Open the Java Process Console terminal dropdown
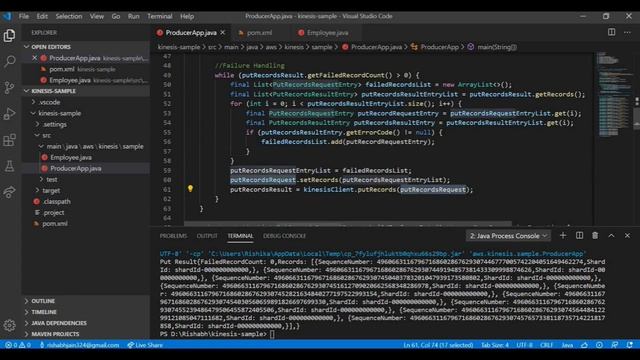This screenshot has height=360, width=640. (x=508, y=236)
